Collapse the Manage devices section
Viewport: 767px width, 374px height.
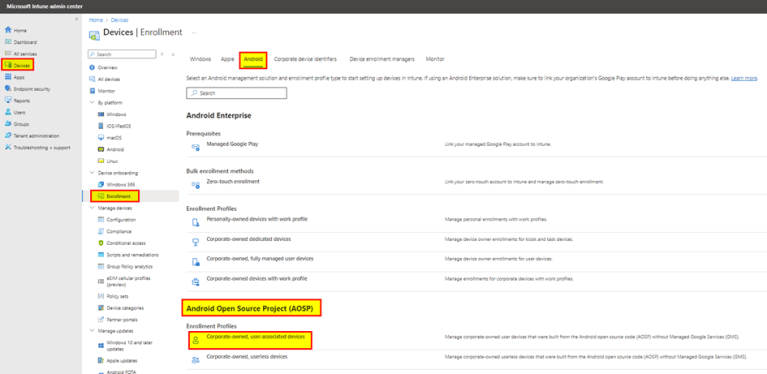click(x=91, y=208)
